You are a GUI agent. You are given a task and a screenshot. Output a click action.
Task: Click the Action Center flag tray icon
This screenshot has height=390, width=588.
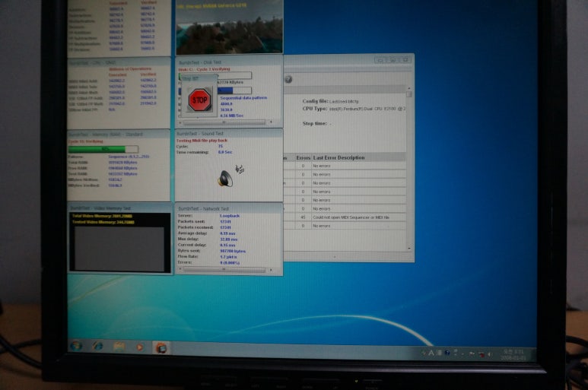(x=472, y=354)
